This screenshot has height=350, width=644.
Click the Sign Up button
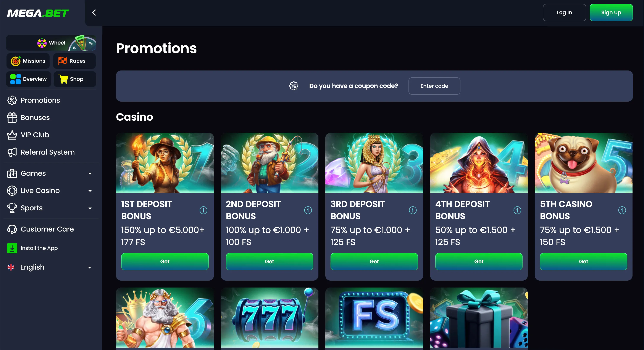click(611, 13)
